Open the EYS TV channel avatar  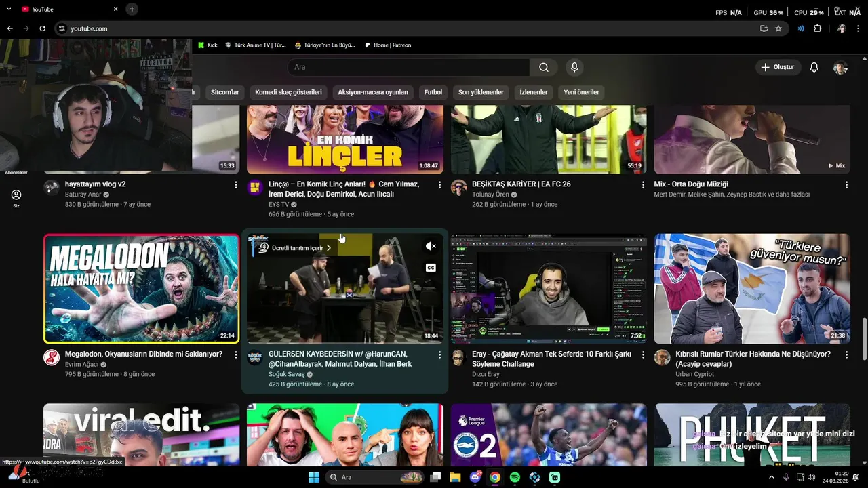coord(255,188)
